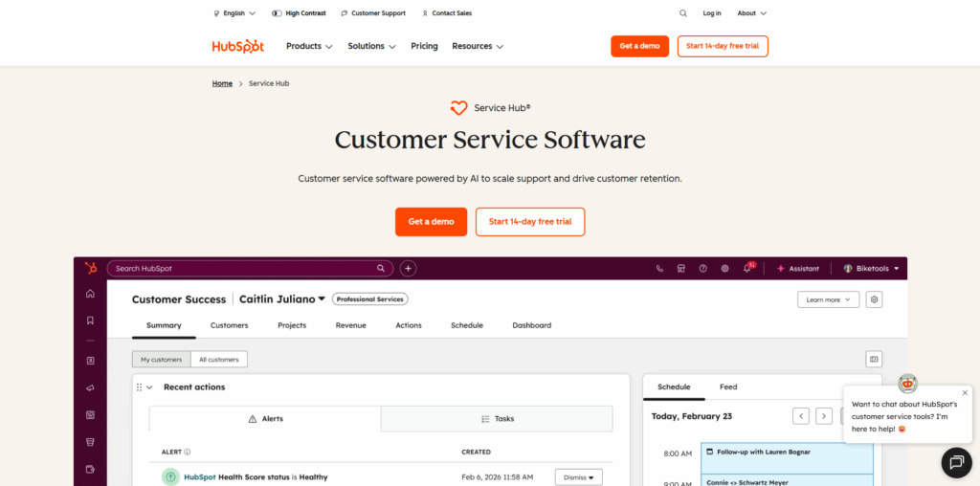
Task: Click the chatbot avatar above chat message
Action: (907, 383)
